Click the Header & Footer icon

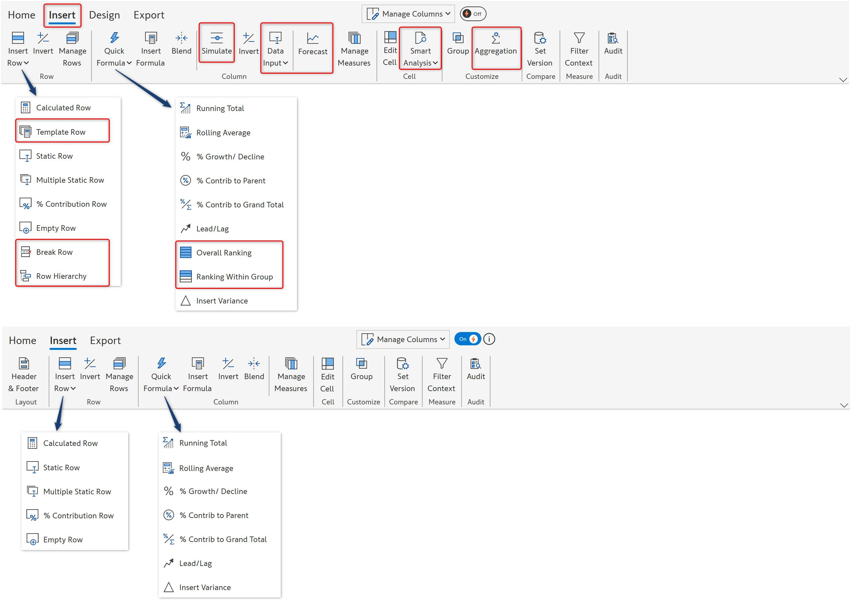coord(24,364)
